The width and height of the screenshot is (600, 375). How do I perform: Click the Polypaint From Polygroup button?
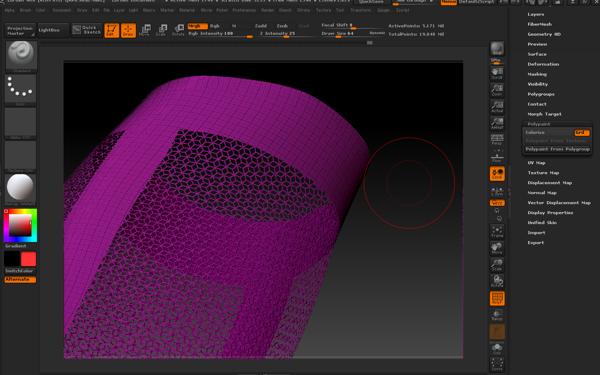pyautogui.click(x=557, y=149)
